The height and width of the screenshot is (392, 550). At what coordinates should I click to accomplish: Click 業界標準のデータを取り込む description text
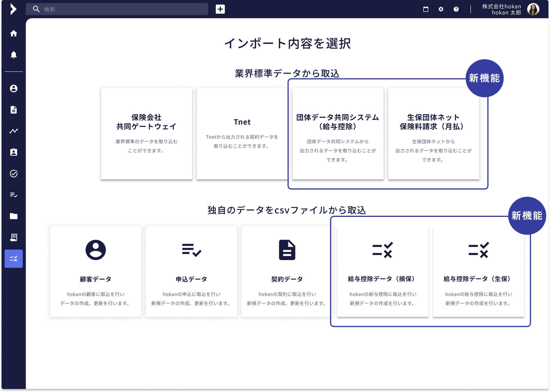pos(146,146)
